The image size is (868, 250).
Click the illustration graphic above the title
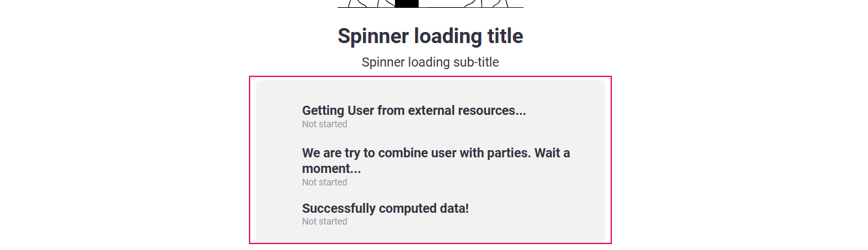click(x=430, y=4)
